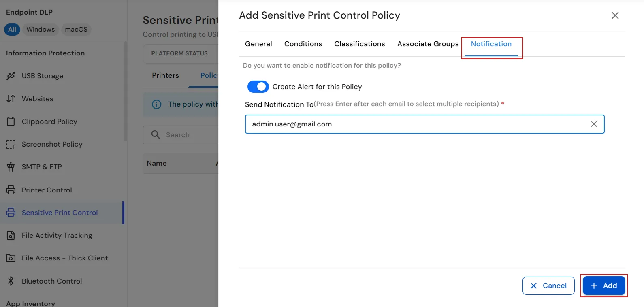
Task: Click the Sensitive Print Control printer icon
Action: click(11, 212)
